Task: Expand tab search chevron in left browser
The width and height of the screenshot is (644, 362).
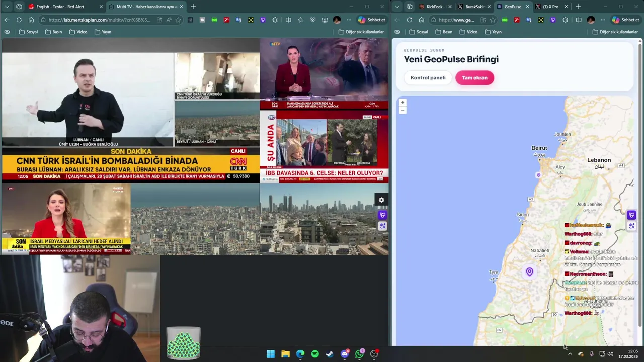Action: pyautogui.click(x=7, y=7)
